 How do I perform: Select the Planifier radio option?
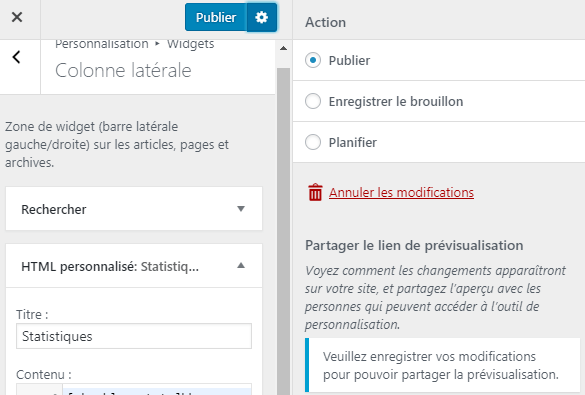coord(313,142)
